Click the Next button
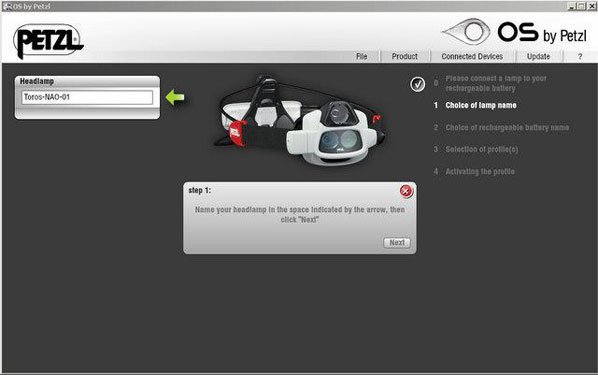 point(397,243)
